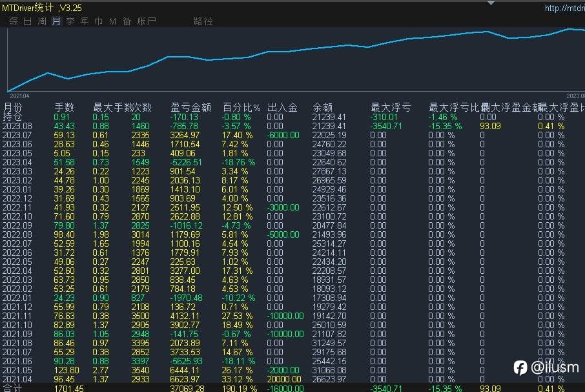Click percentage 33.12 % in 2021.04 row

[237, 379]
